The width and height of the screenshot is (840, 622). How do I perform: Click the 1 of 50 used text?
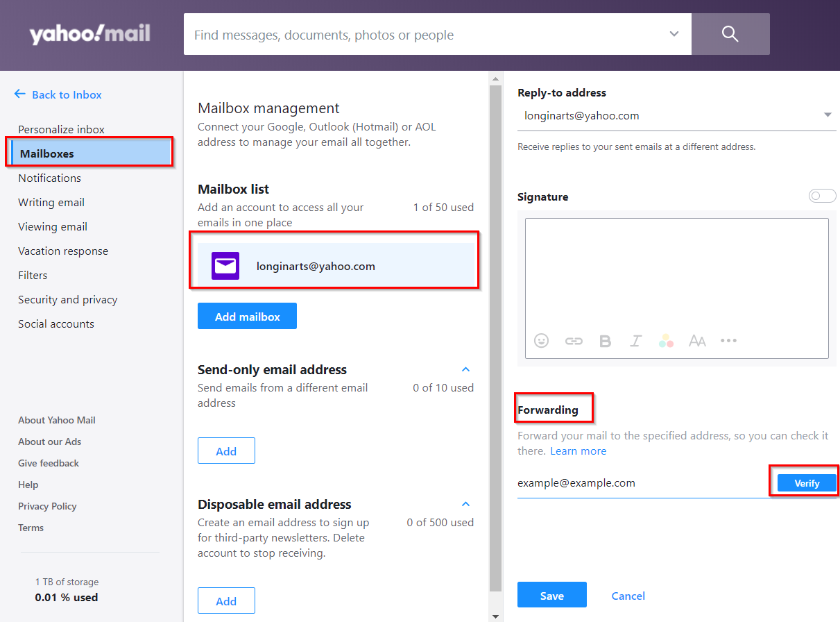[x=443, y=207]
